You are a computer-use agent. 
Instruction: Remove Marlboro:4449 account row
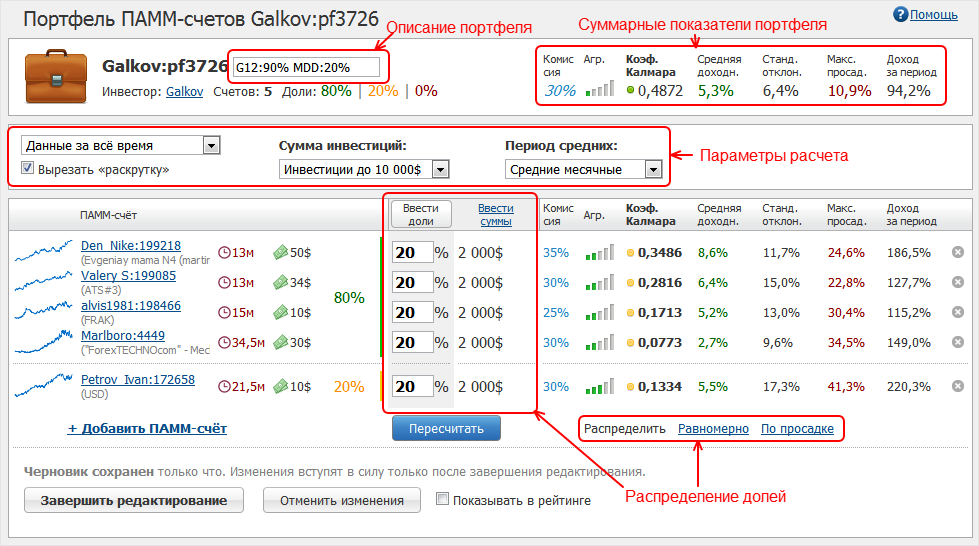958,342
